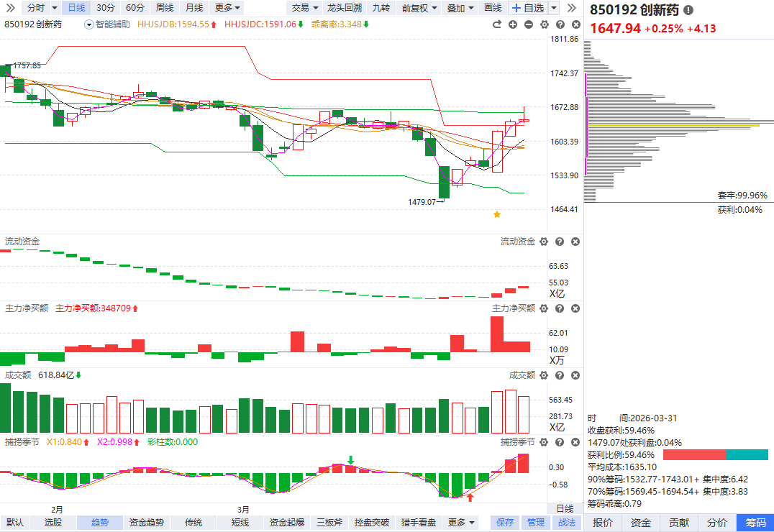This screenshot has height=532, width=774.
Task: Click the share arrow icon above the chart
Action: pos(496,24)
